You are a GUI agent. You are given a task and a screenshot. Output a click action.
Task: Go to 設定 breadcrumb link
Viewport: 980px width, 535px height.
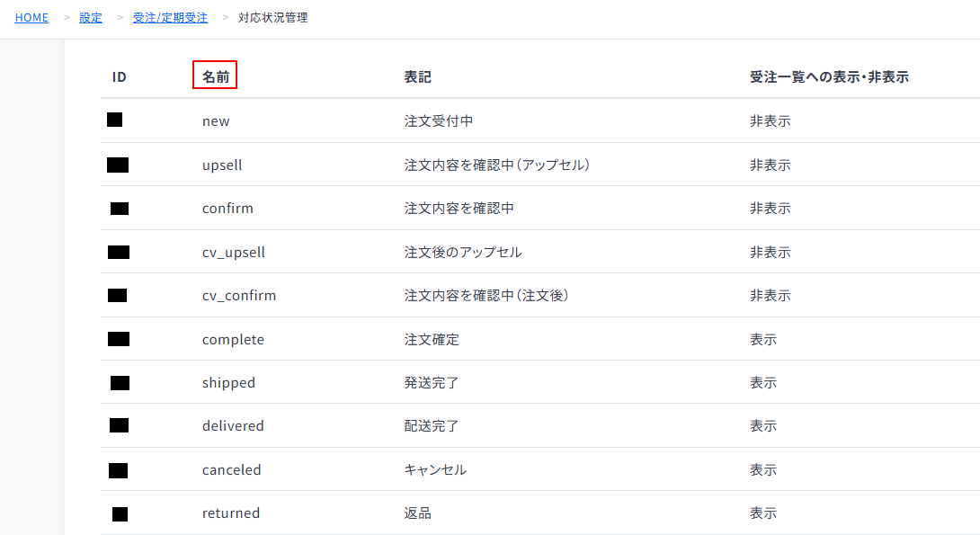[x=91, y=17]
